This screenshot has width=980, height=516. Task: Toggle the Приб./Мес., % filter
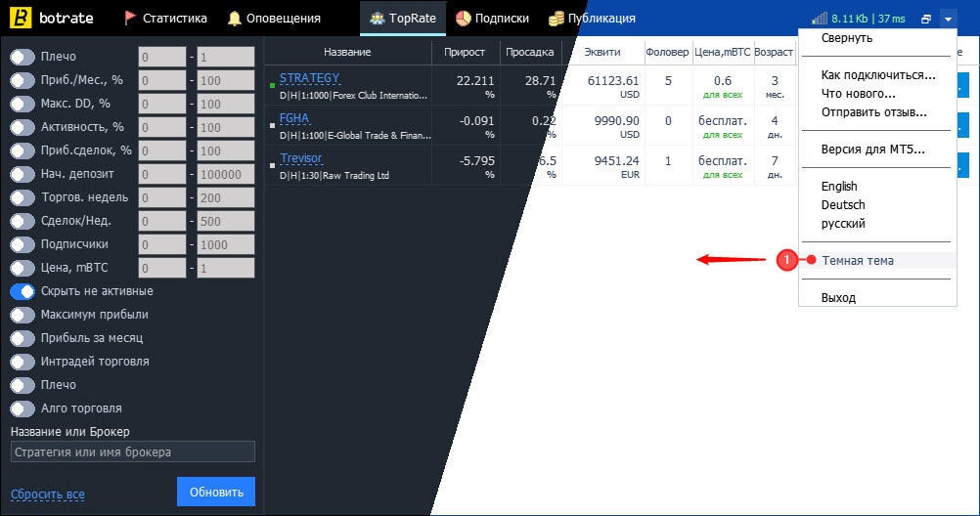pos(22,80)
